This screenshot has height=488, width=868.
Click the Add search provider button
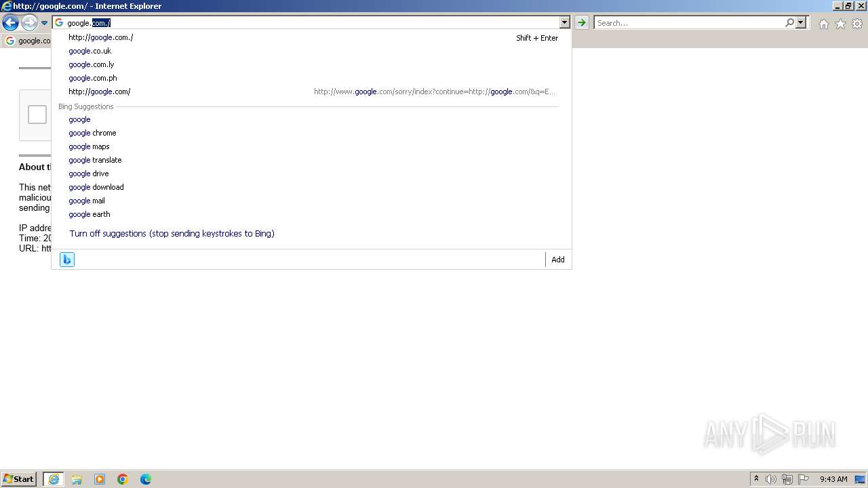(558, 260)
